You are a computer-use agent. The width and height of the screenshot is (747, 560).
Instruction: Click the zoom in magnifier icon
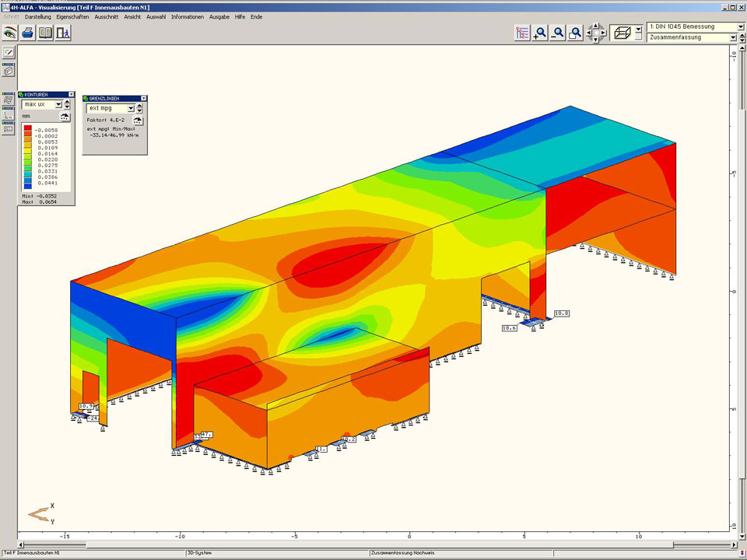539,33
